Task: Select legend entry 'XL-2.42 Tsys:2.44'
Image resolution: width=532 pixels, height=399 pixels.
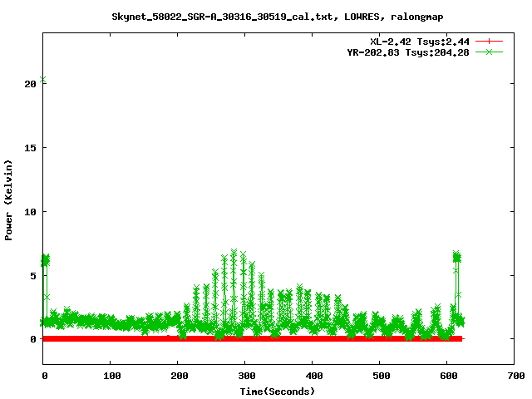Action: 419,42
